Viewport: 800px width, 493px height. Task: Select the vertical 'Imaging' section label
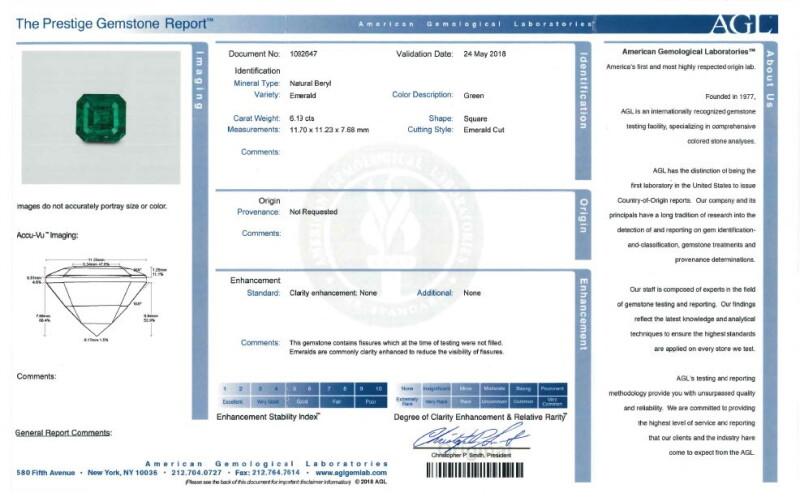click(x=199, y=80)
